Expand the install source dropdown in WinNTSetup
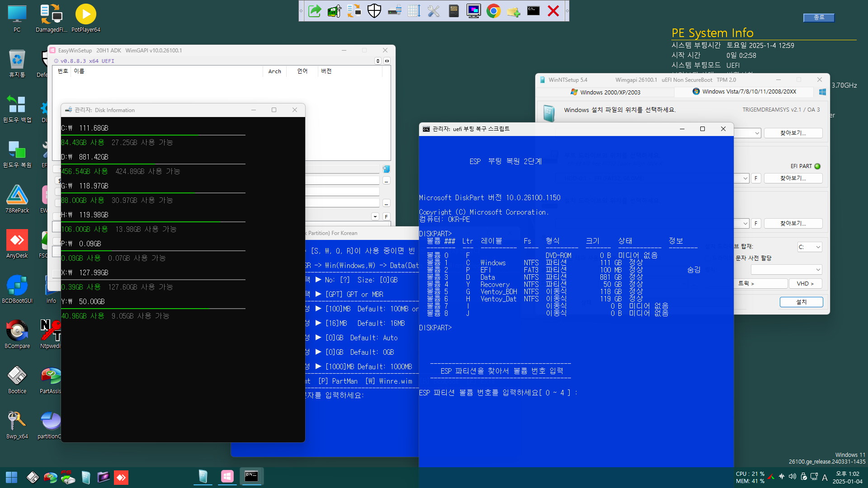 point(757,133)
